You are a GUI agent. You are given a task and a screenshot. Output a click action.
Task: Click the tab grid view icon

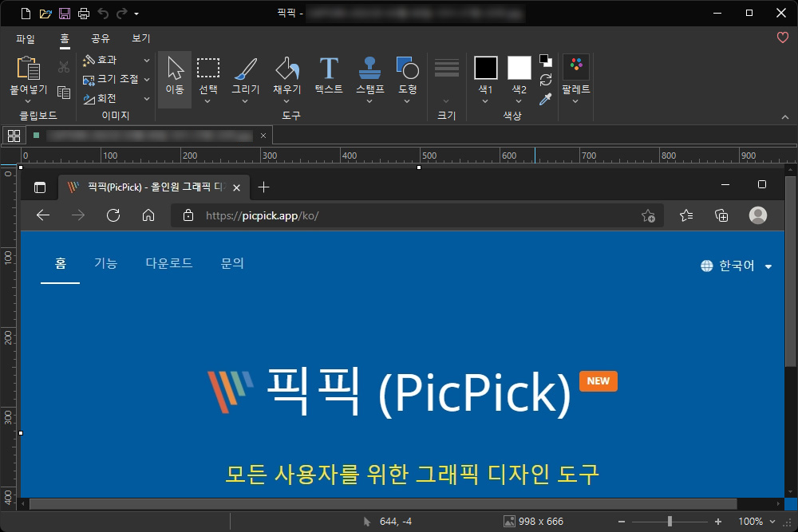pyautogui.click(x=14, y=136)
